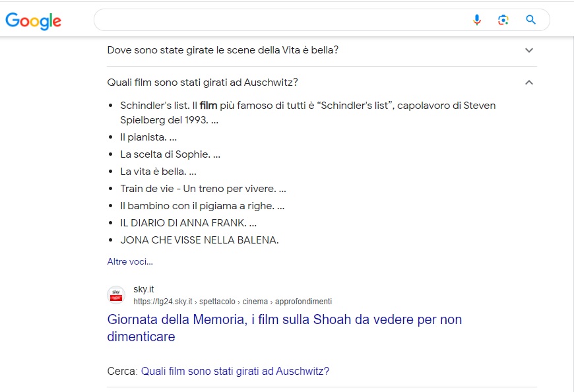The height and width of the screenshot is (392, 574).
Task: Click the sky.it site favicon
Action: pos(116,295)
